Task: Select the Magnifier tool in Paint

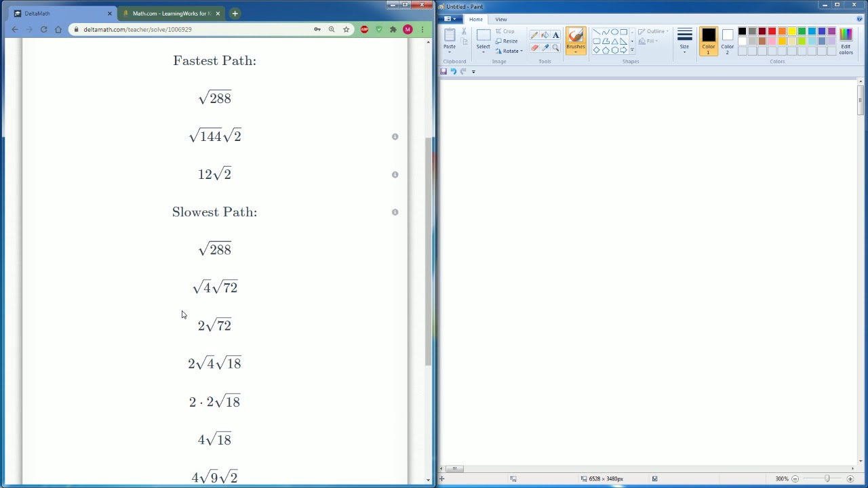Action: click(555, 47)
